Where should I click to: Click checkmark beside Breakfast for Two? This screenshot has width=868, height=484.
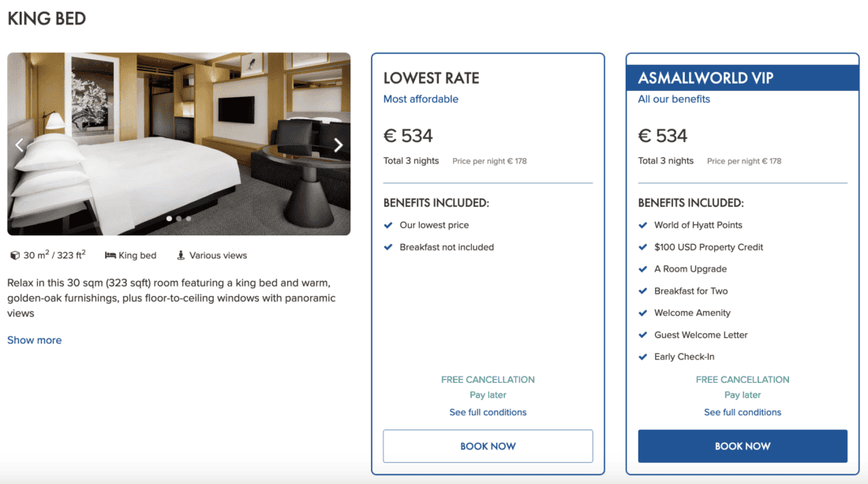(x=643, y=291)
